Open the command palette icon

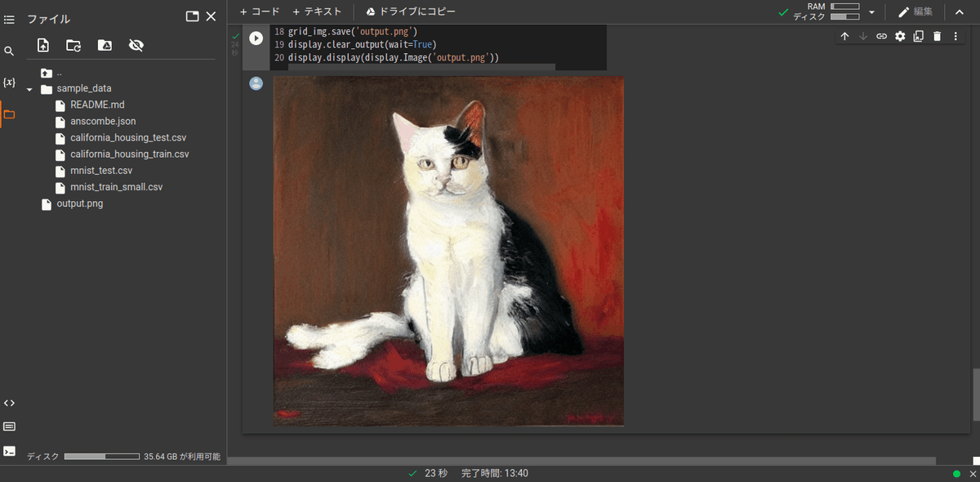[x=9, y=426]
